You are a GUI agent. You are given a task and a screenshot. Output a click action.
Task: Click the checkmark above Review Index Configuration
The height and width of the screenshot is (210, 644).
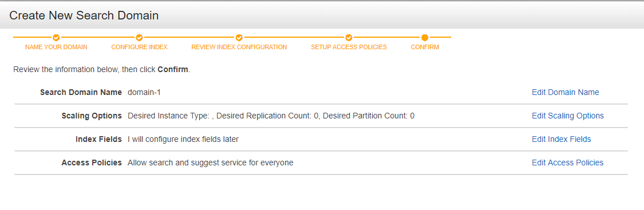239,37
